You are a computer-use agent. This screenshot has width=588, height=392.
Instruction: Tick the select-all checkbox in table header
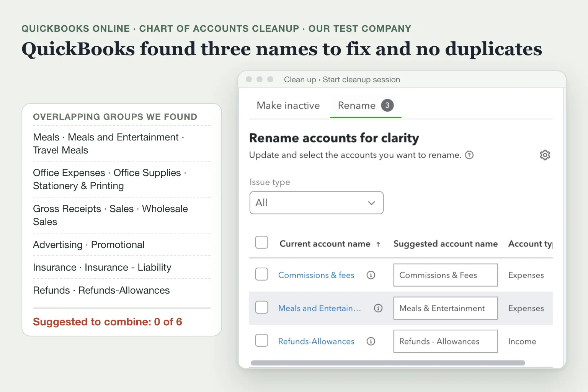click(x=261, y=242)
